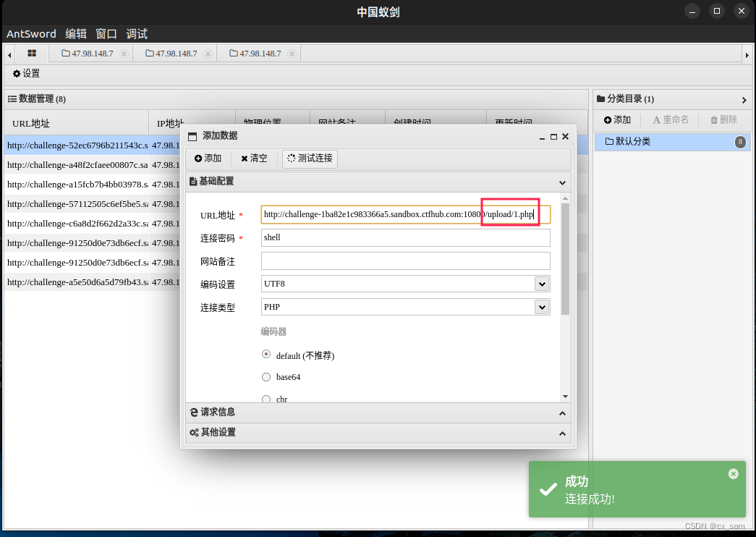Maximize the 添加数据 dialog

click(553, 137)
